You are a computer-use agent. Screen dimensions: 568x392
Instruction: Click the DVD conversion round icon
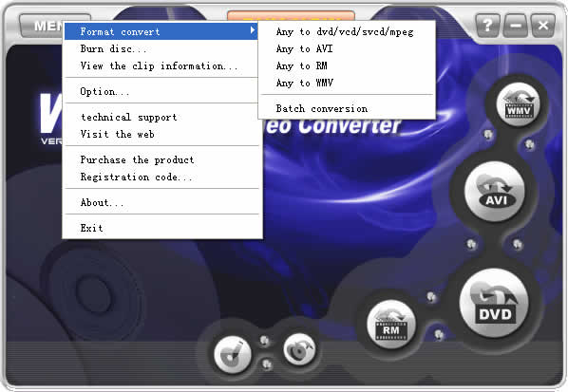(x=494, y=304)
